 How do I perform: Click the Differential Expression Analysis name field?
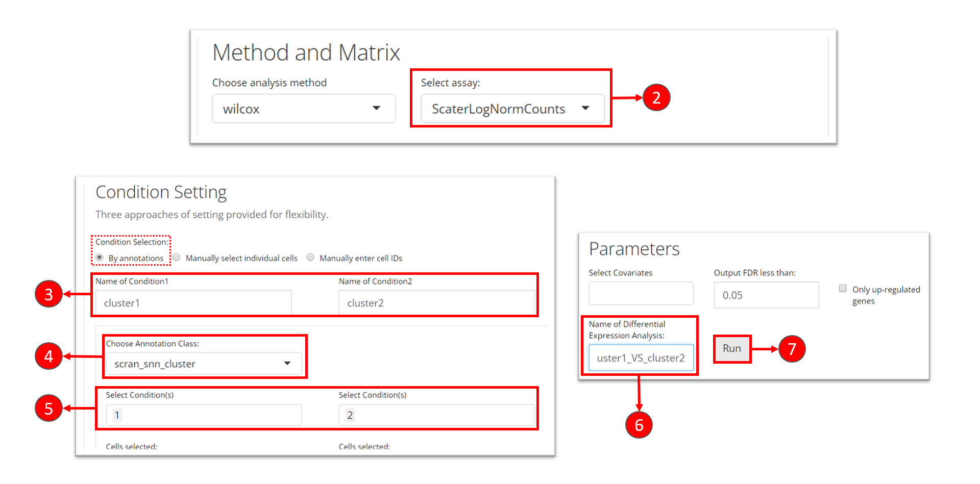641,358
